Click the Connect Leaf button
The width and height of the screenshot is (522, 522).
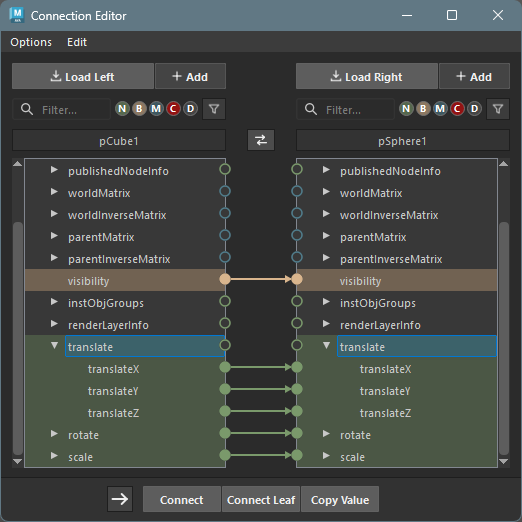[x=261, y=499]
